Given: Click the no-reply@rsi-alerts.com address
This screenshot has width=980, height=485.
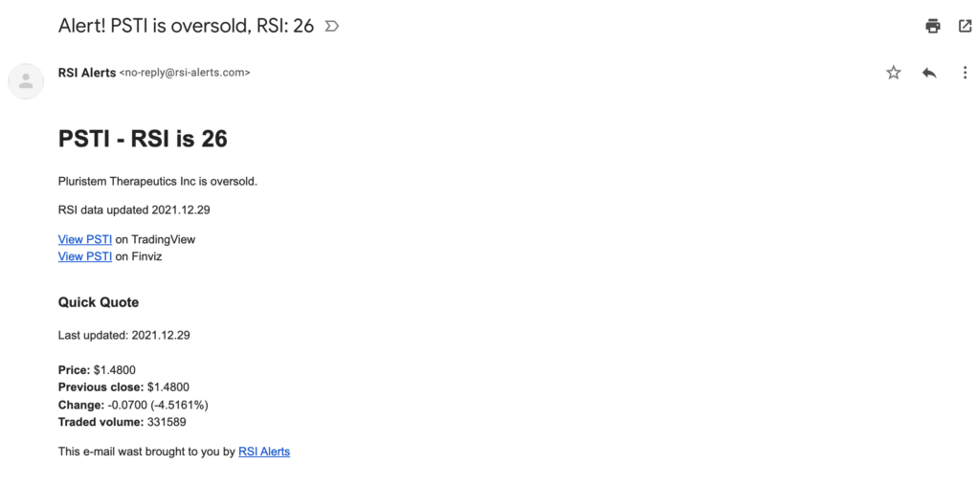Looking at the screenshot, I should 185,73.
